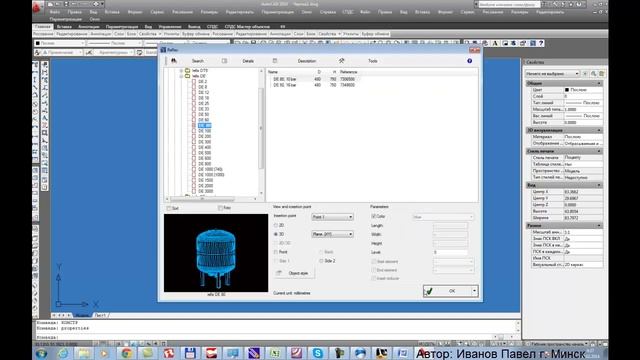
Task: Click the 3D vessel preview thumbnail
Action: click(x=216, y=253)
